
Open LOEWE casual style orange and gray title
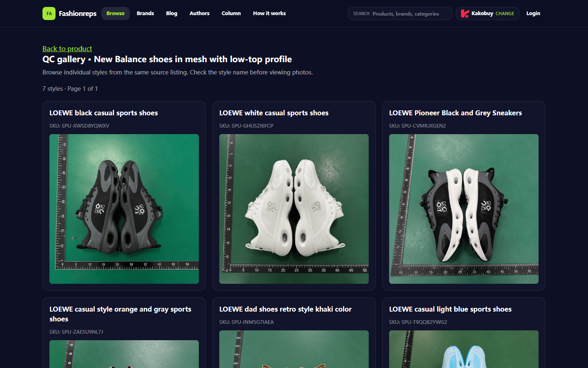(120, 314)
